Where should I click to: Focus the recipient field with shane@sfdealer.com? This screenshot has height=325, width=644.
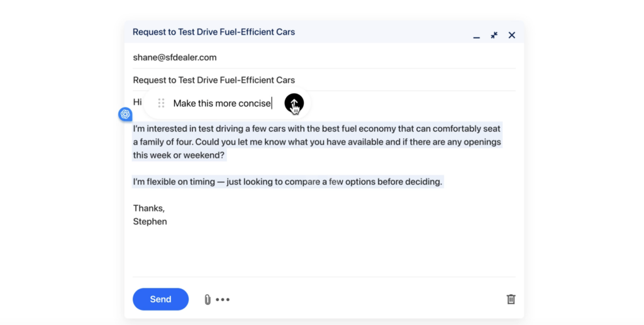point(175,57)
